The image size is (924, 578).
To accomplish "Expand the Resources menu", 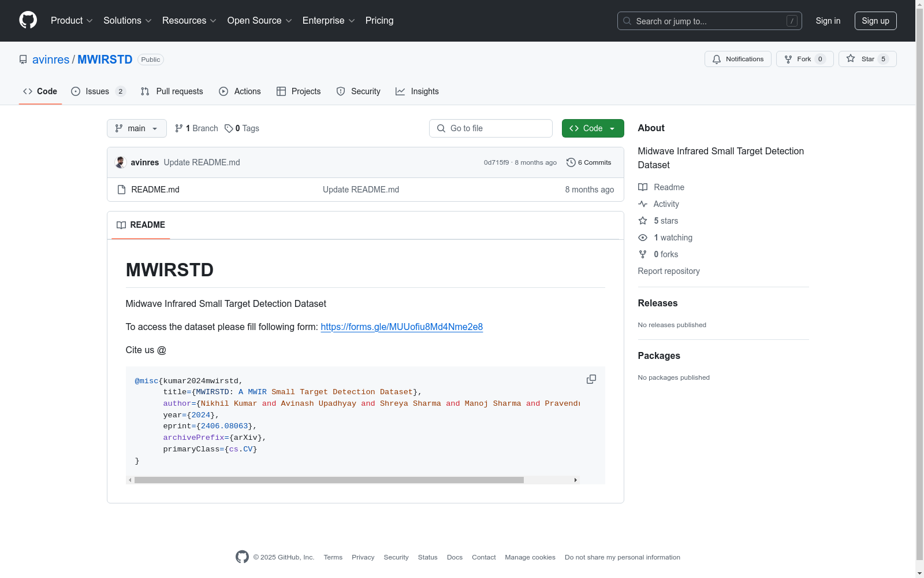I will 189,21.
